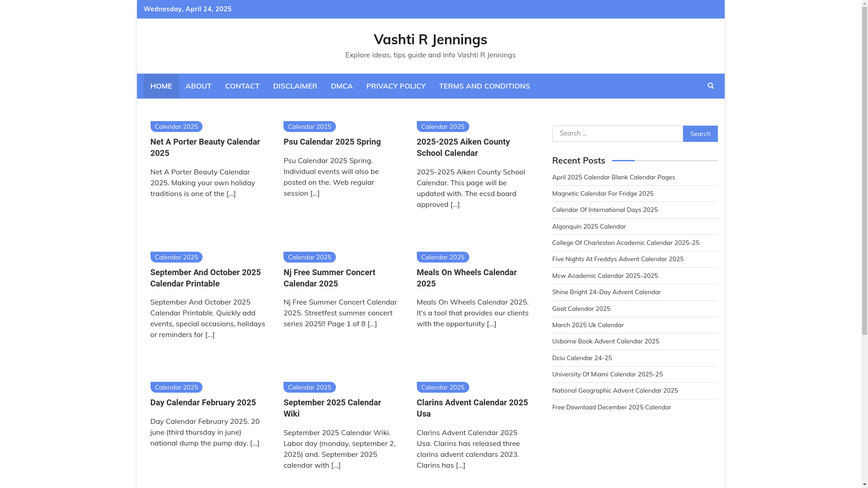Image resolution: width=868 pixels, height=488 pixels.
Task: Open September 2025 Calendar Wiki post
Action: pyautogui.click(x=332, y=408)
